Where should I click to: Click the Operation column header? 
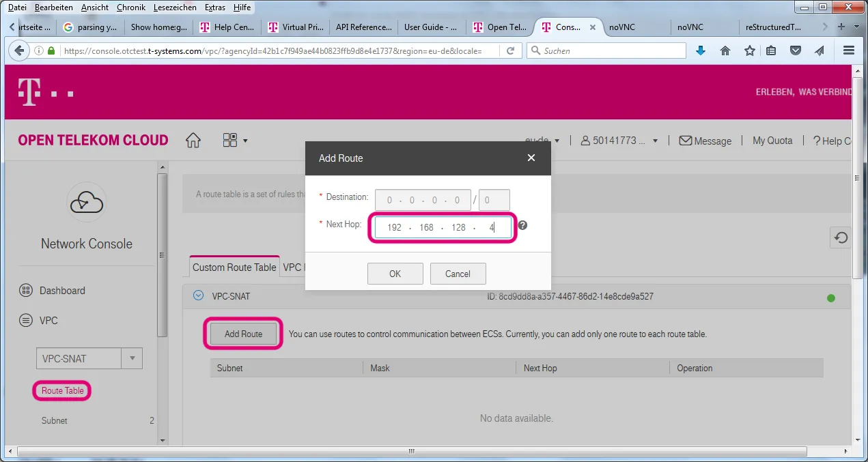pyautogui.click(x=746, y=368)
